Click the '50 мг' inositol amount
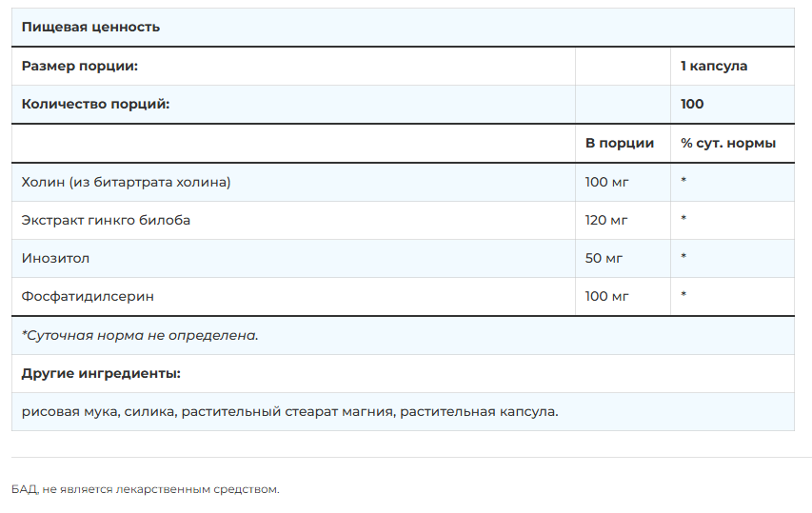 tap(603, 258)
